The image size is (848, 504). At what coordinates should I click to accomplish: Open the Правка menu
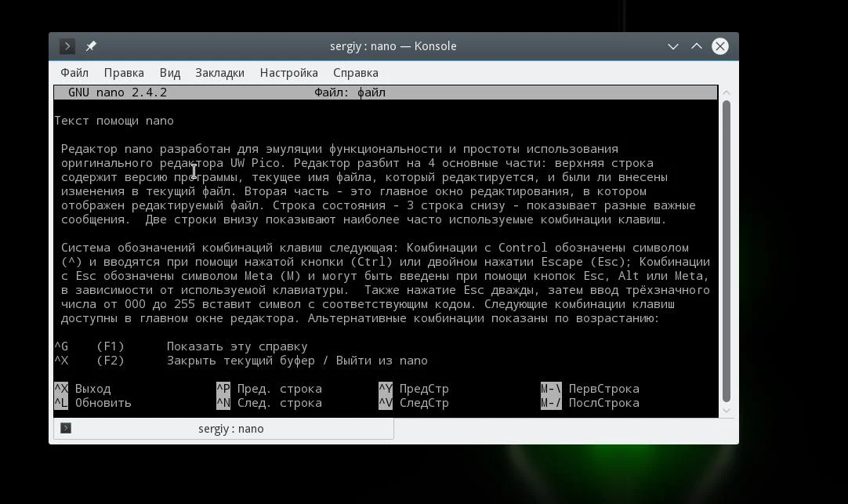click(x=124, y=72)
